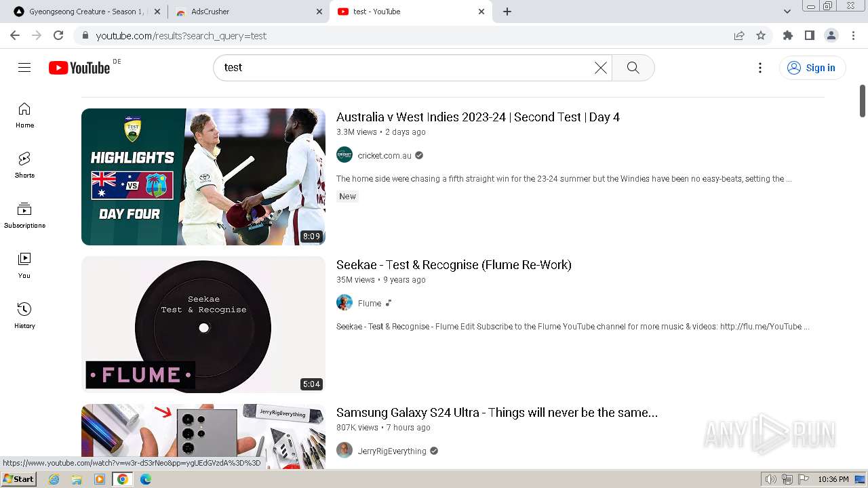This screenshot has height=488, width=868.
Task: Open Australia v West Indies video title
Action: tap(478, 117)
